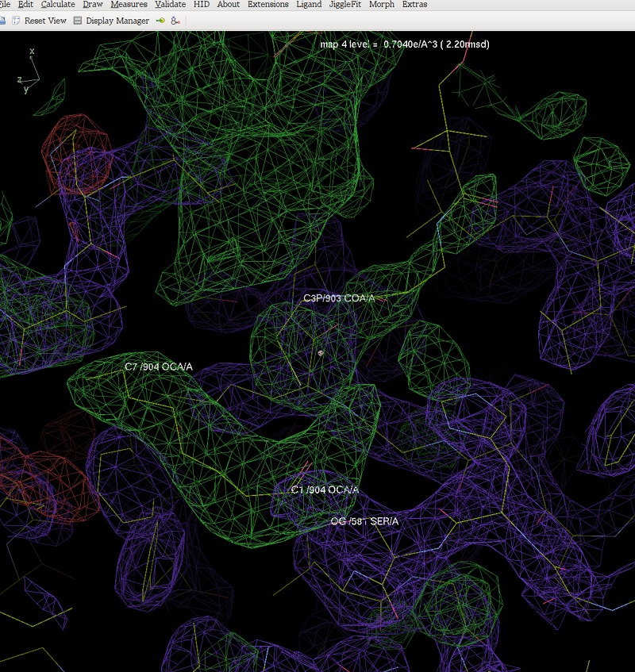The height and width of the screenshot is (672, 635).
Task: Open the Morph menu
Action: point(381,5)
